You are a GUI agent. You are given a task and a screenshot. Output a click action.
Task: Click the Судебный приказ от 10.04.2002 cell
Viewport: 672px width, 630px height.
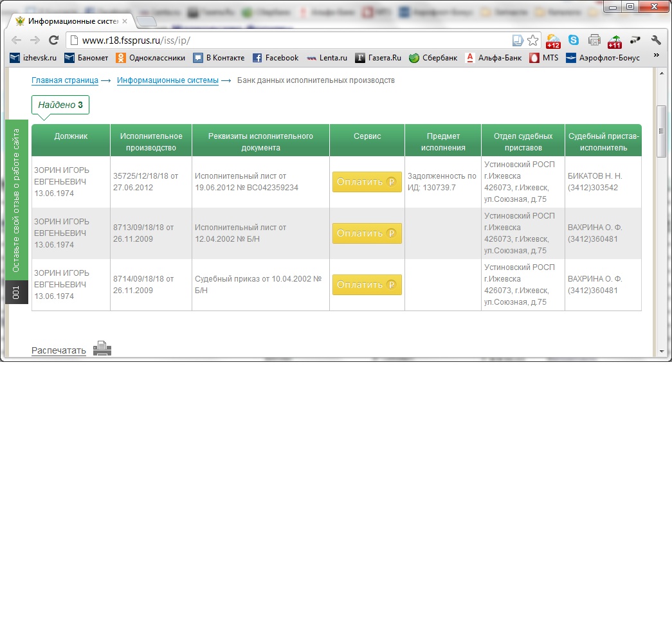pos(260,285)
